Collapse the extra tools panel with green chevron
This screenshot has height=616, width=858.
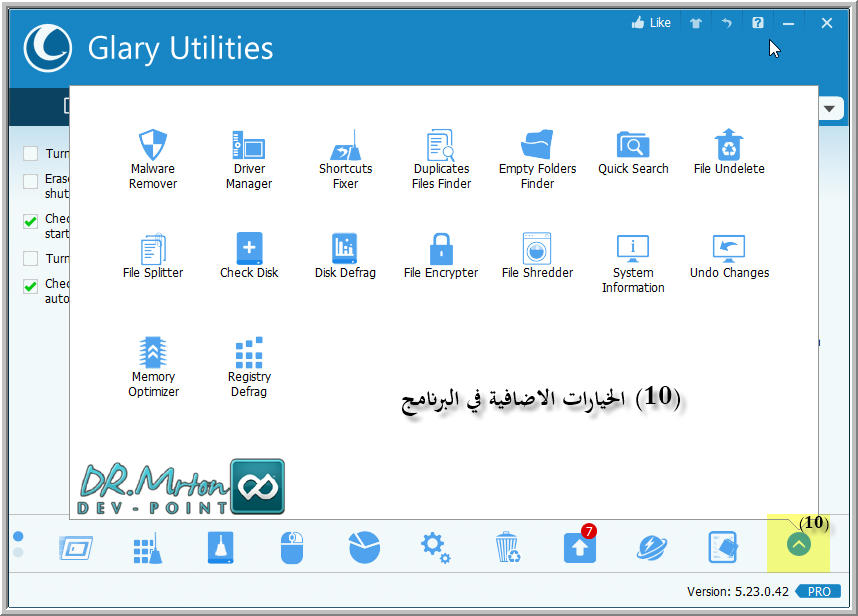click(798, 544)
